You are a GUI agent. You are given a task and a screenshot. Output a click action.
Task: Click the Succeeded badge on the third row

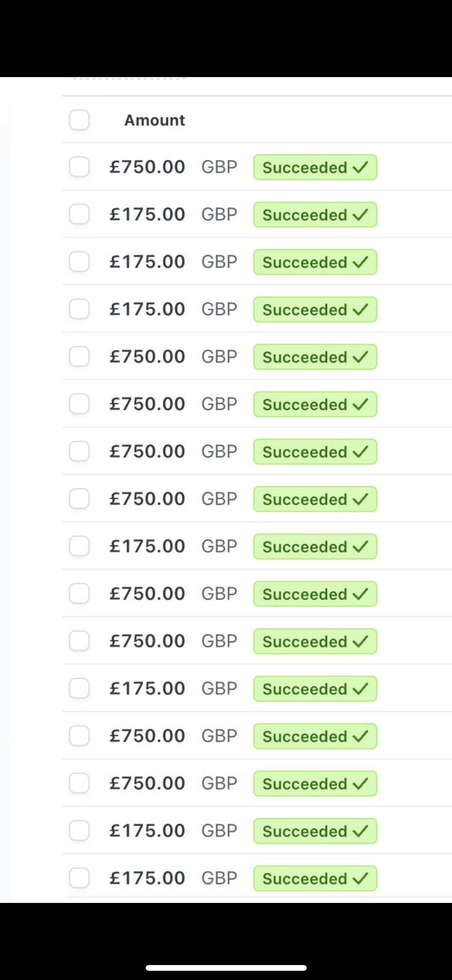(315, 262)
